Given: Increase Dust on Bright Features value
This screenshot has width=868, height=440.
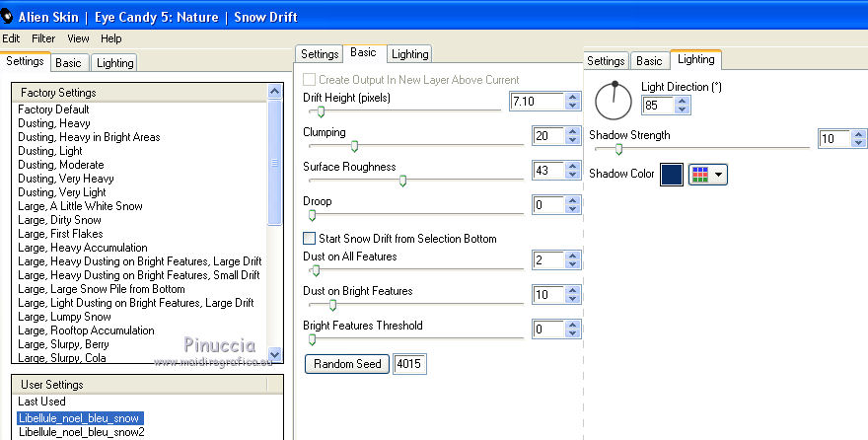Looking at the screenshot, I should click(x=573, y=290).
